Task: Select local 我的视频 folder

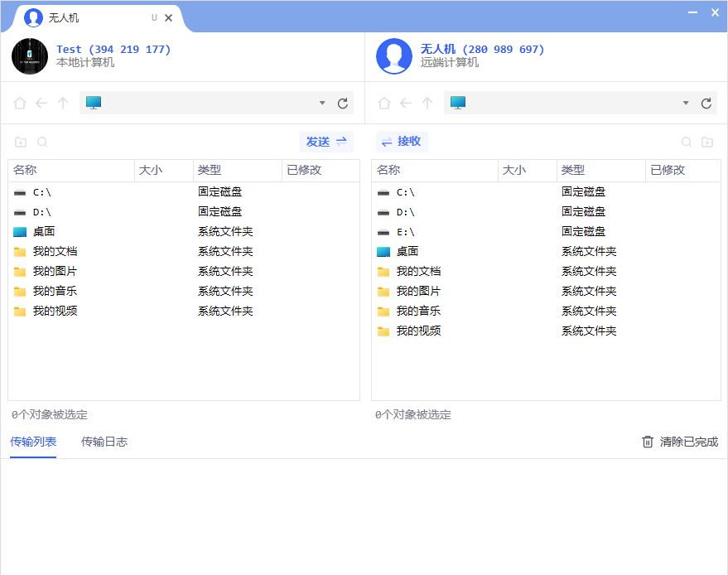Action: point(184,312)
